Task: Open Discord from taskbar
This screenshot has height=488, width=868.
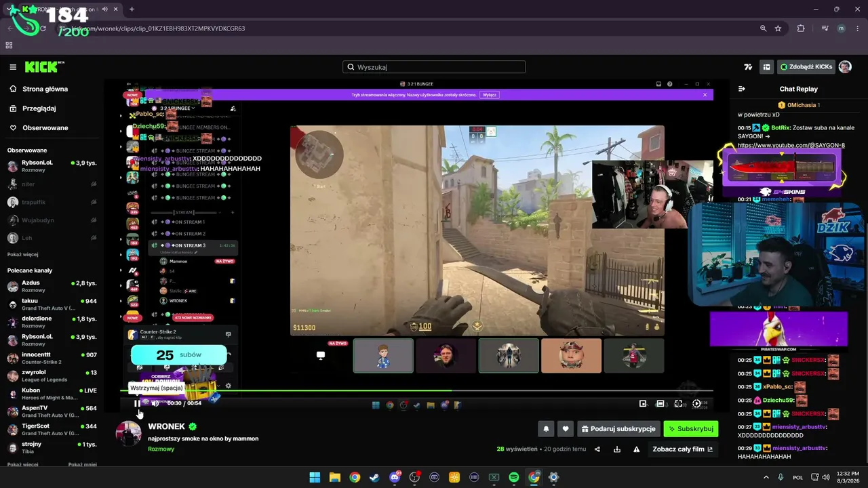Action: pyautogui.click(x=395, y=477)
